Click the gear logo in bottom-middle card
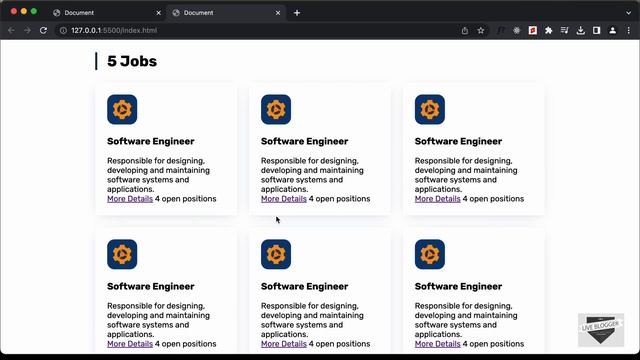The image size is (640, 360). pos(276,254)
